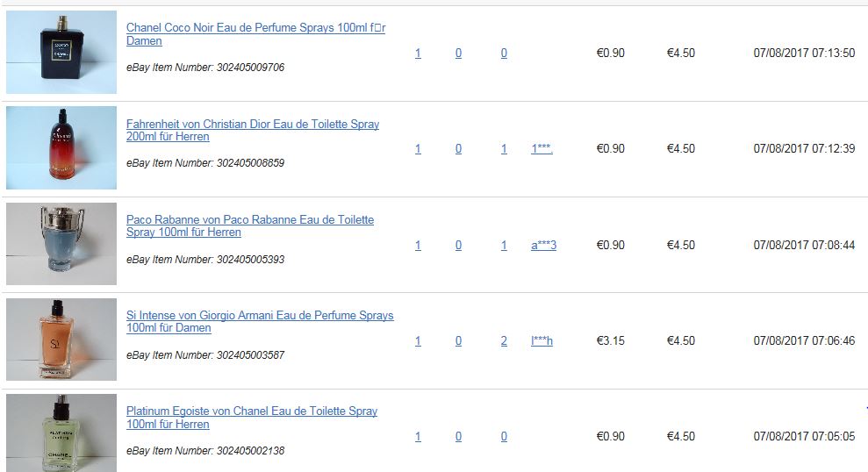Click first-column 1 on Coco Noir row
Screen dimensions: 868x472
(418, 53)
